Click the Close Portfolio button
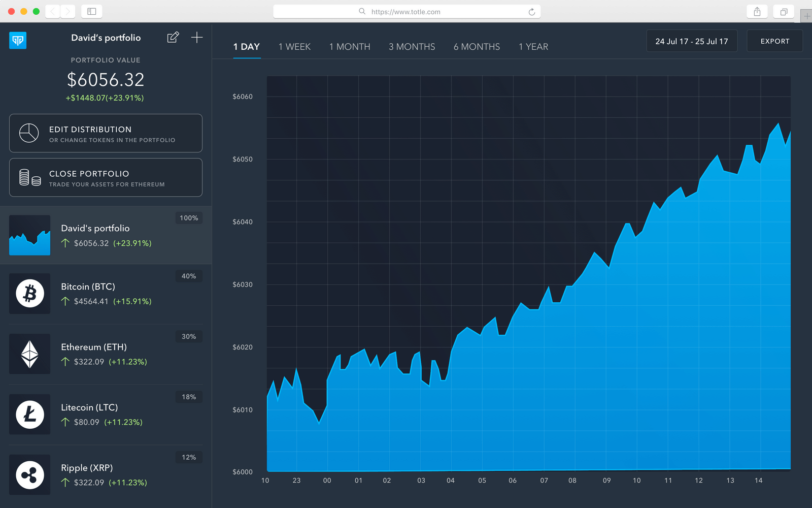 point(106,177)
